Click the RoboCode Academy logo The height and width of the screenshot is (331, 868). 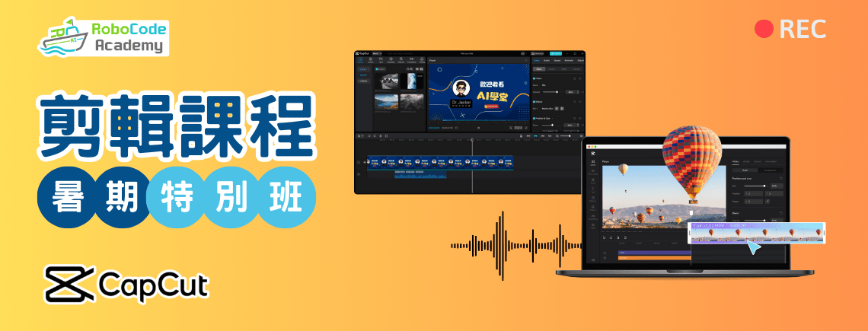[105, 37]
